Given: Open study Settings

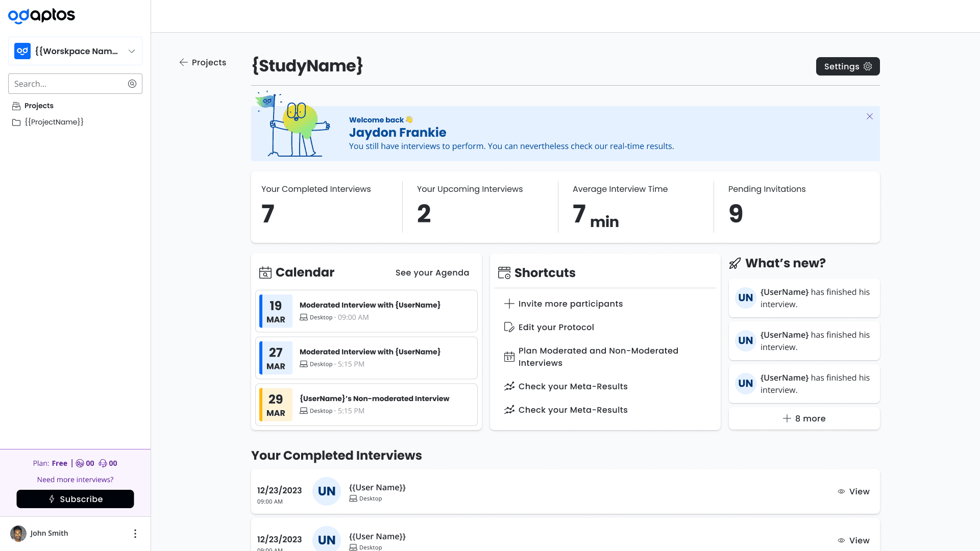Looking at the screenshot, I should click(848, 66).
